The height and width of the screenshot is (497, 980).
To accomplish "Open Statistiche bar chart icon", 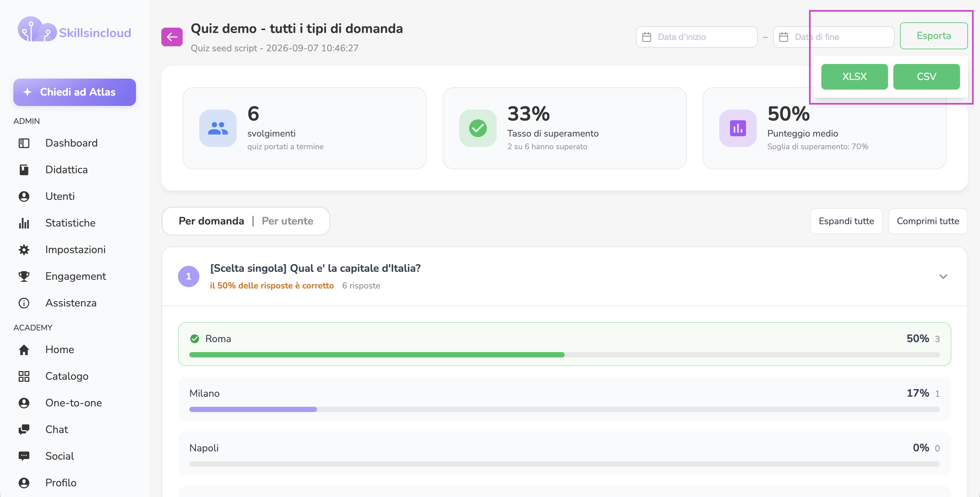I will (24, 223).
